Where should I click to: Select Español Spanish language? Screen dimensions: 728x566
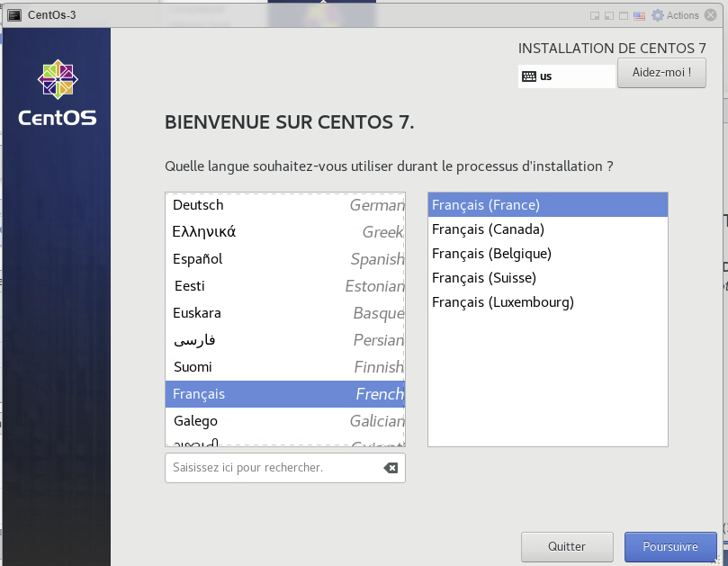[x=285, y=258]
